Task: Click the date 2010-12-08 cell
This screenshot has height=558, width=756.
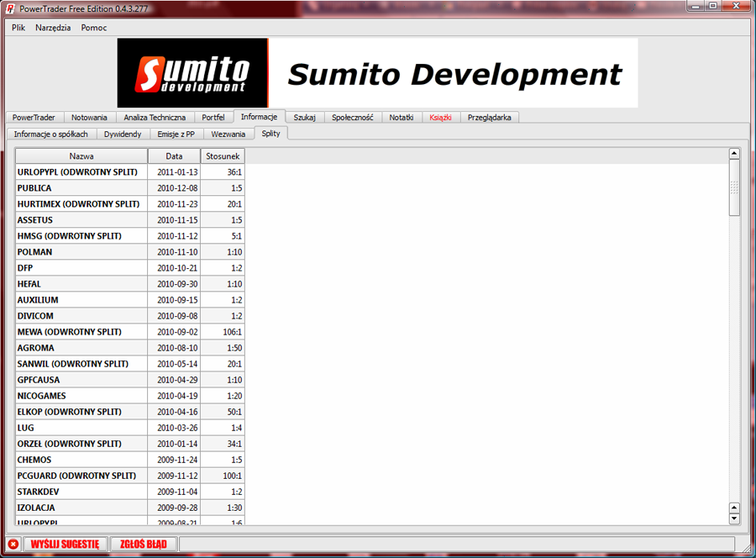Action: [174, 188]
